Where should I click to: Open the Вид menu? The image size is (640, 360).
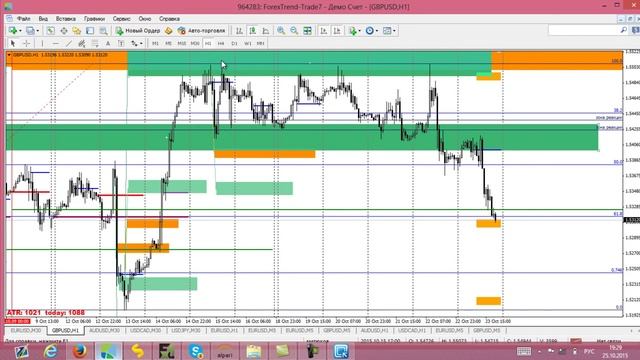(43, 19)
